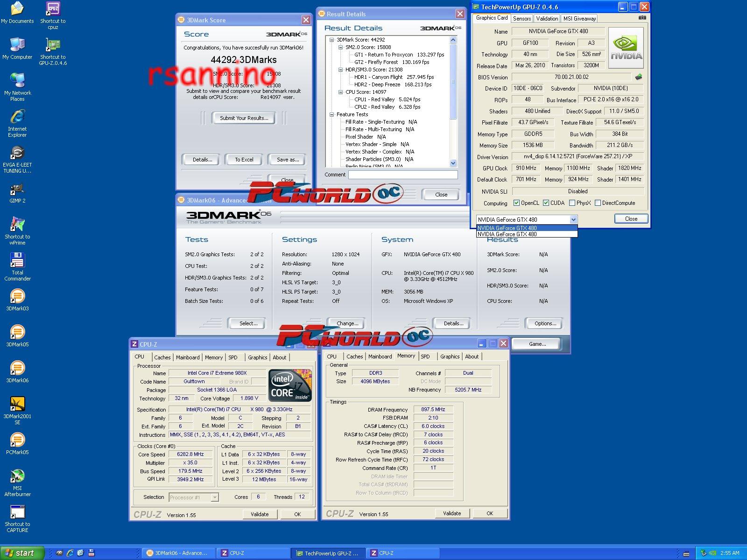Open Shortcut to CAPTURE icon
The width and height of the screenshot is (747, 560).
coord(17,518)
